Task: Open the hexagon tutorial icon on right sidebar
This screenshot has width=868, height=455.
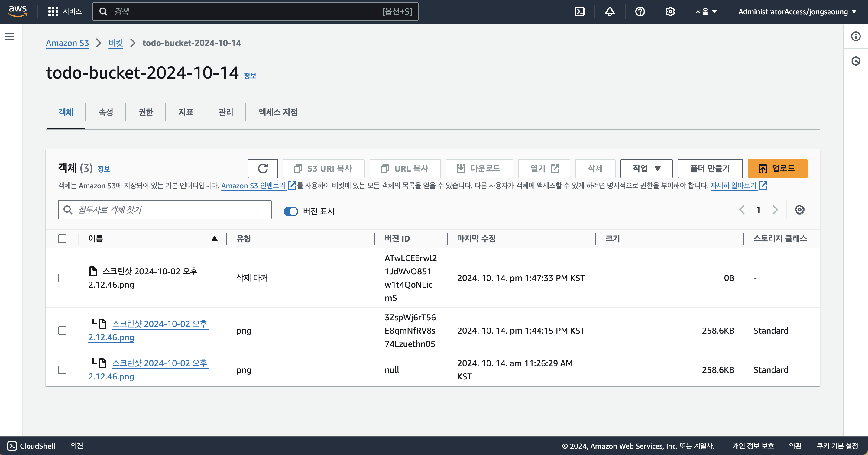Action: coord(856,61)
